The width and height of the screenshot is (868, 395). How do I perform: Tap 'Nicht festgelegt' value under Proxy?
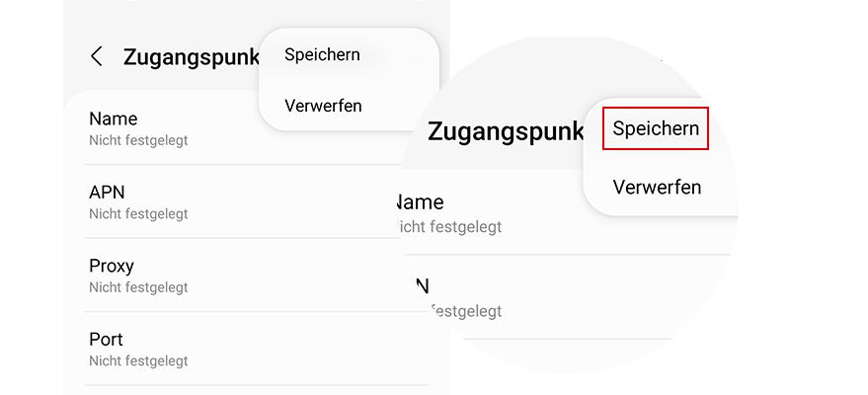pos(138,287)
